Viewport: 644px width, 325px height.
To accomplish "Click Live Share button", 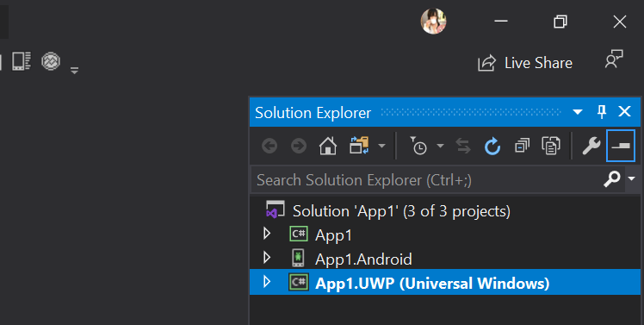I will [x=525, y=63].
